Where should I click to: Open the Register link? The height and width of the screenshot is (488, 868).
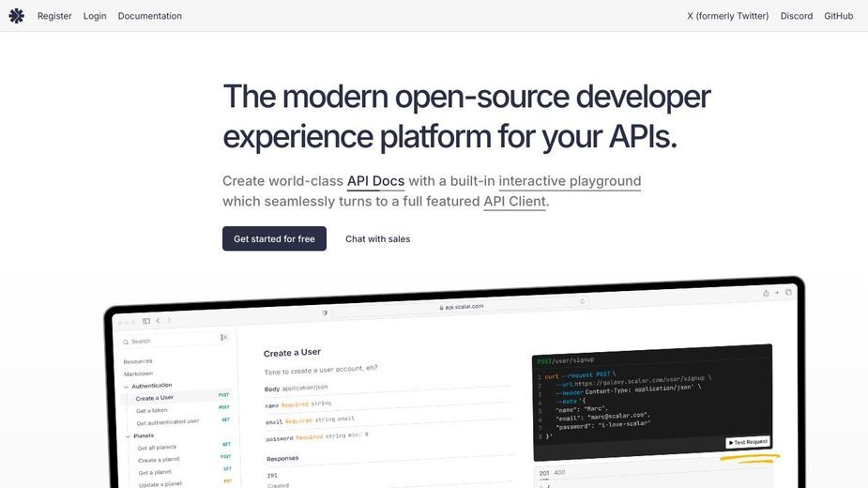(x=54, y=16)
